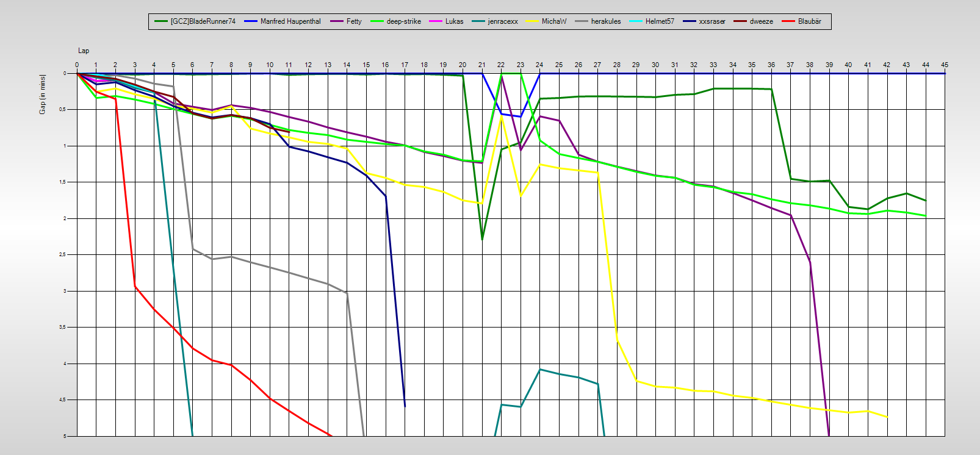Click the dark red dweeze legend line swatch
The width and height of the screenshot is (980, 455).
pyautogui.click(x=740, y=21)
